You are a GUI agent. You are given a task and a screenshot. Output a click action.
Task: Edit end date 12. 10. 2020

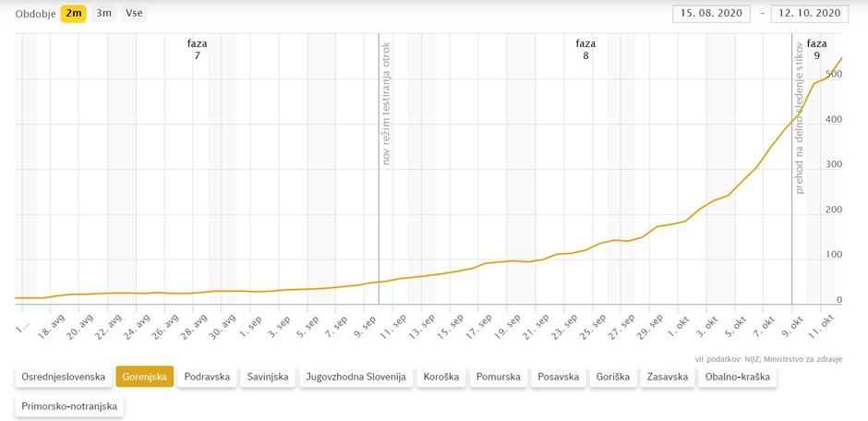click(x=808, y=13)
